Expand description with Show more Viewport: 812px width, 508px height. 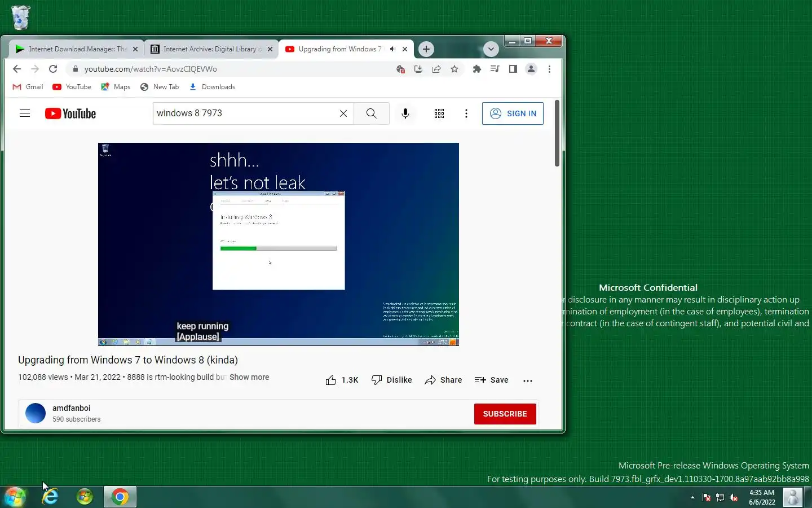click(x=249, y=377)
